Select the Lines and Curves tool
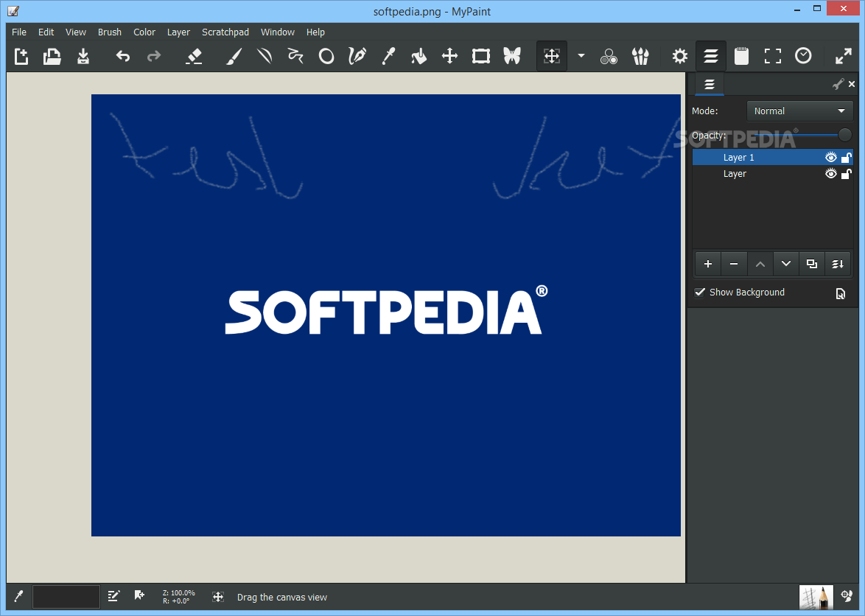The height and width of the screenshot is (616, 865). [x=265, y=56]
